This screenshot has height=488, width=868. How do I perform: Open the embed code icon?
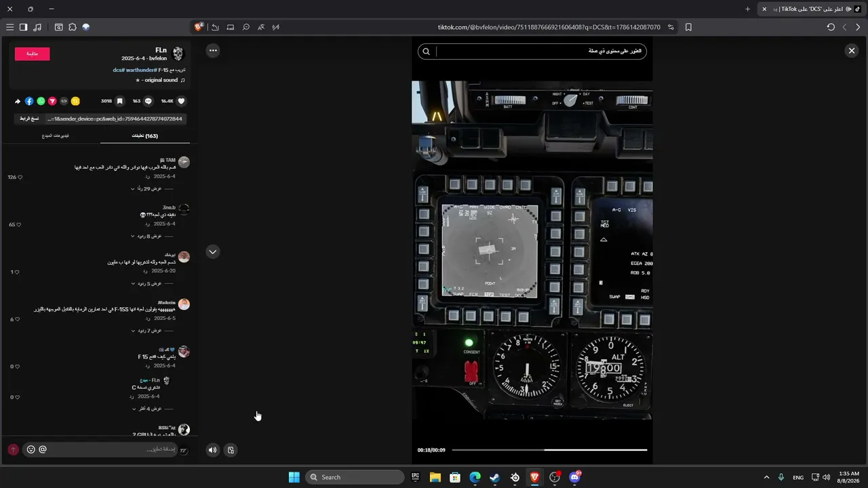pyautogui.click(x=64, y=101)
